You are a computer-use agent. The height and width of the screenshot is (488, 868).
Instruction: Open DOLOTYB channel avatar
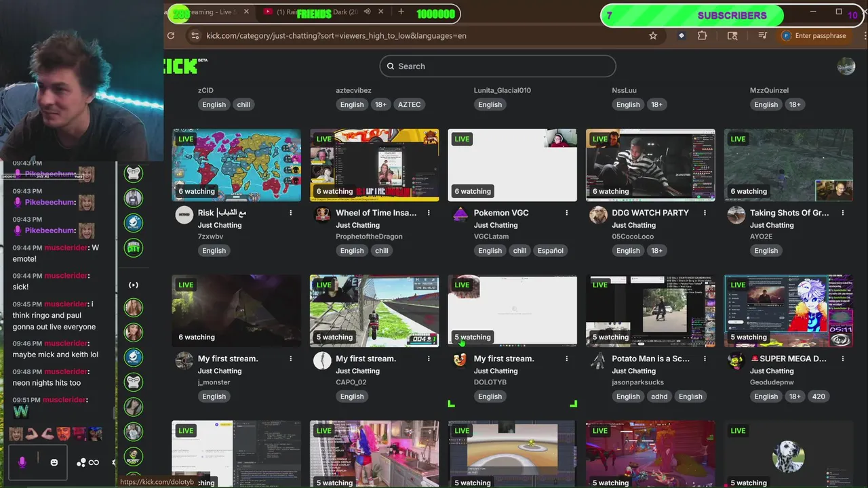460,361
